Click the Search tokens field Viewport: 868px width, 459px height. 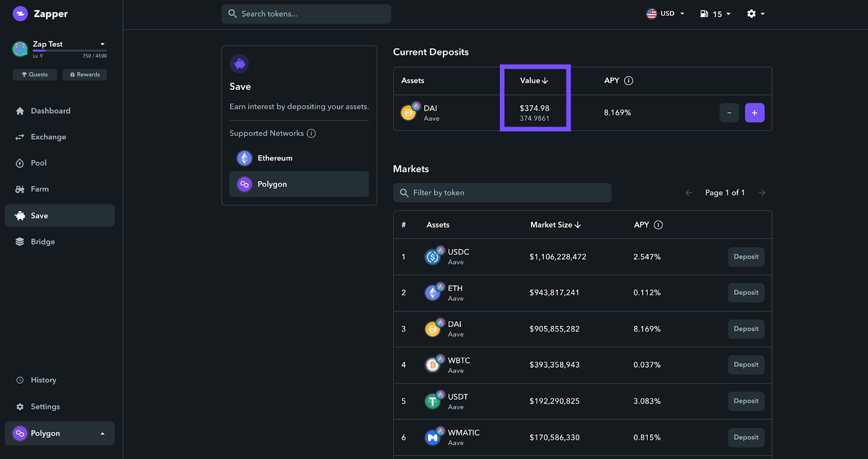(306, 14)
